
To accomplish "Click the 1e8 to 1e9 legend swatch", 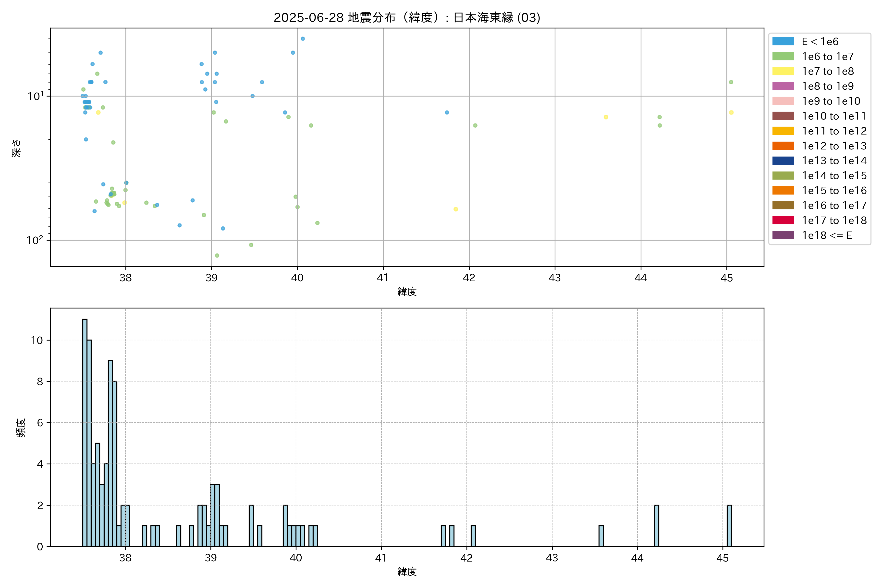I will 783,86.
